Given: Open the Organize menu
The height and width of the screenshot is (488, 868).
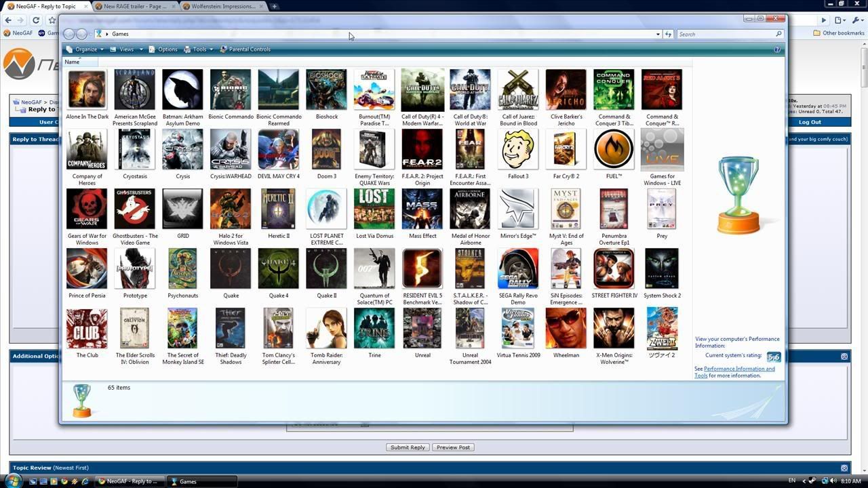Looking at the screenshot, I should pos(86,49).
